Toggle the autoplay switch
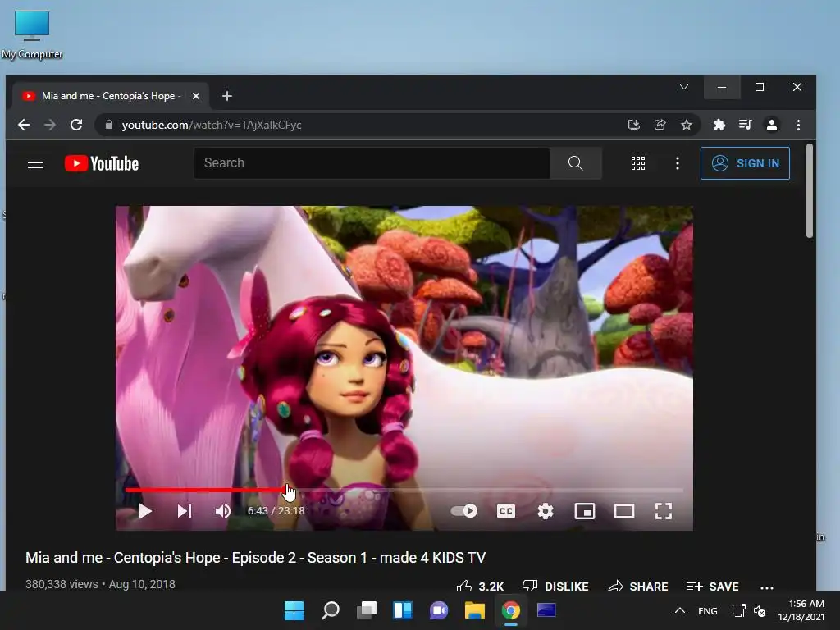 coord(464,510)
